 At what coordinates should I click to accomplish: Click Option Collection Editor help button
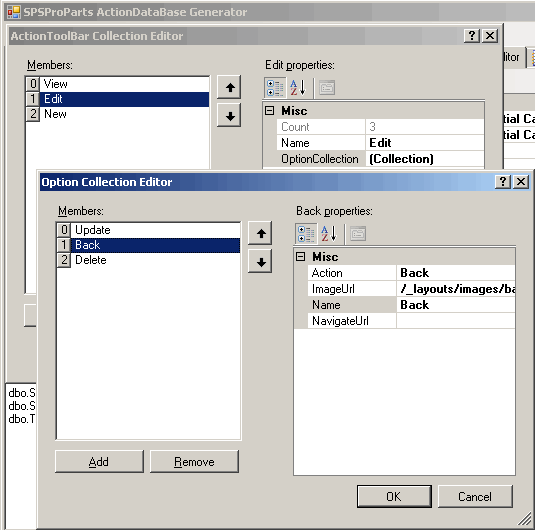coord(503,182)
